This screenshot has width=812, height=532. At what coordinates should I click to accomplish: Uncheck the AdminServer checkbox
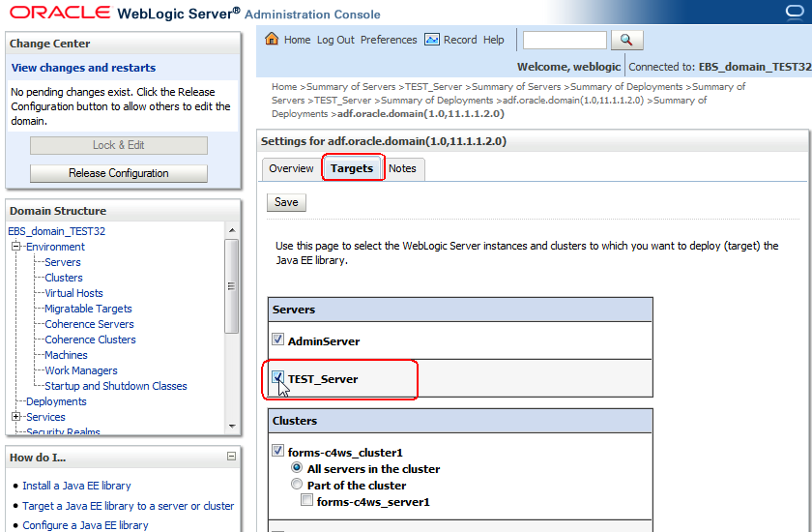(278, 340)
